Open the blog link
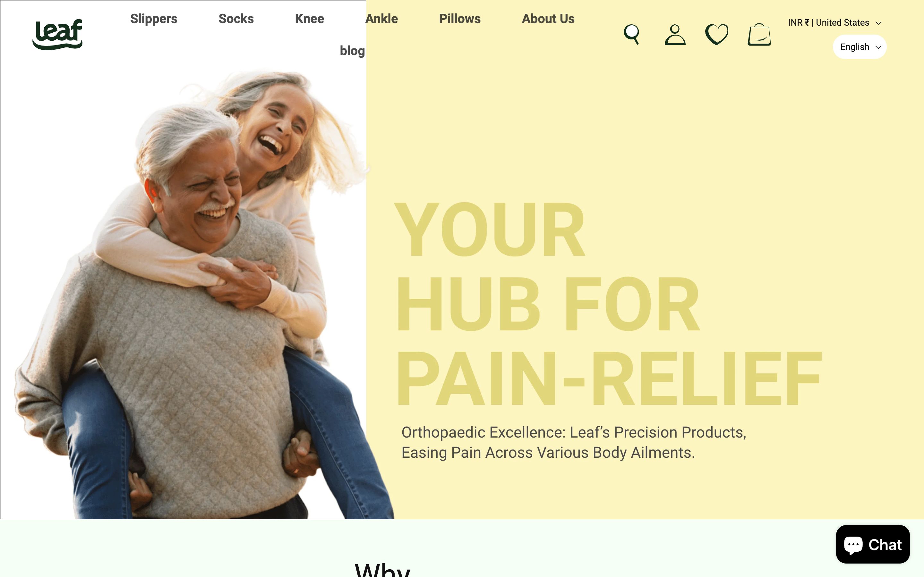 tap(352, 51)
